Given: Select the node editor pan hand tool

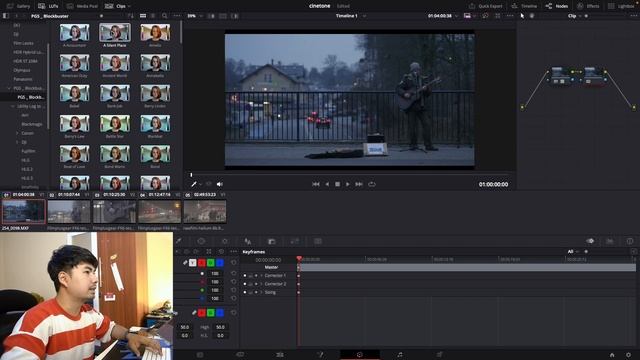Looking at the screenshot, I should coord(532,16).
